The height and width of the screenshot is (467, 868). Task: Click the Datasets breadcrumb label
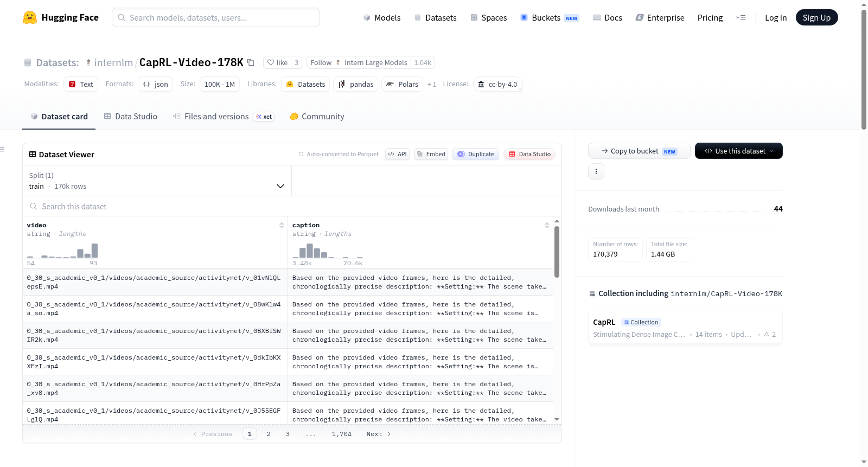point(58,62)
